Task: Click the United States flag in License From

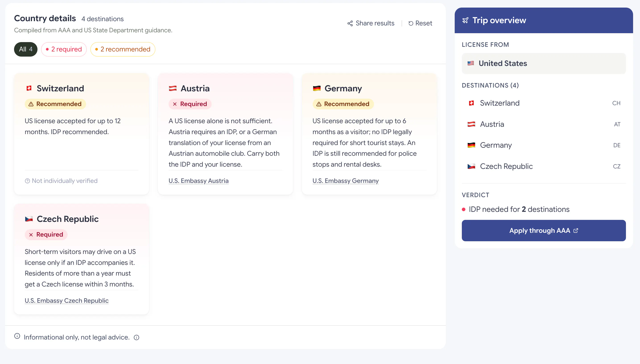Action: click(471, 63)
